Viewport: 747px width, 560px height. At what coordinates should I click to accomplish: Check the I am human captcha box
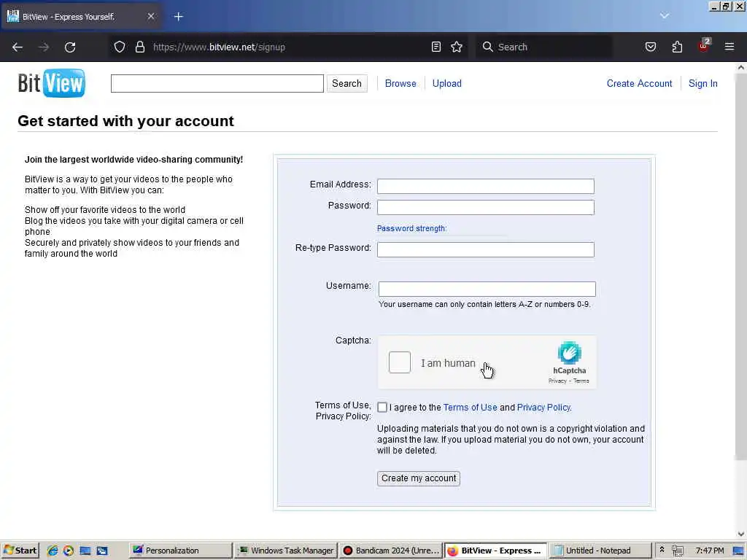click(399, 362)
